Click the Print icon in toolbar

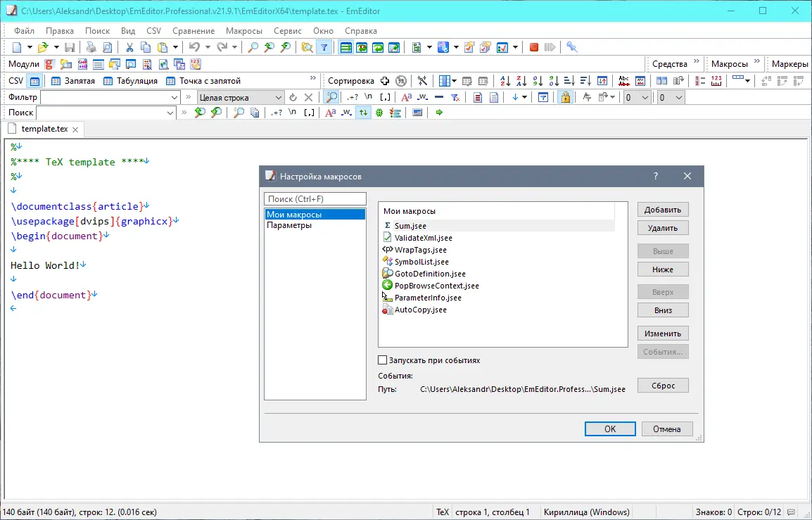tap(91, 48)
